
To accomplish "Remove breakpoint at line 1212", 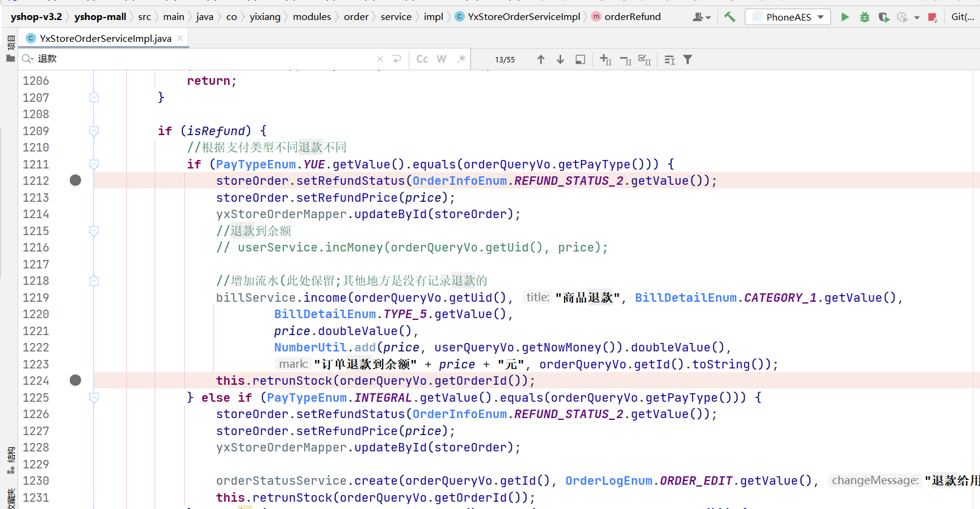I will tap(75, 180).
